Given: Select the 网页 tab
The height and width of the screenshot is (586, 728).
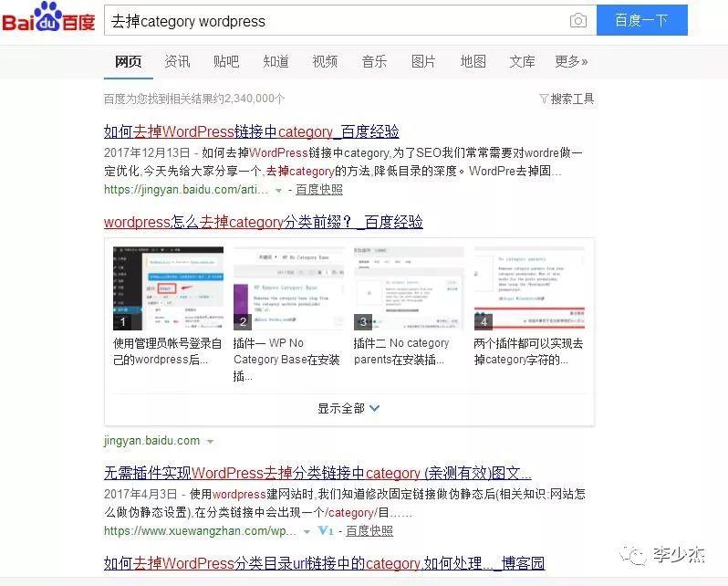Looking at the screenshot, I should tap(128, 61).
